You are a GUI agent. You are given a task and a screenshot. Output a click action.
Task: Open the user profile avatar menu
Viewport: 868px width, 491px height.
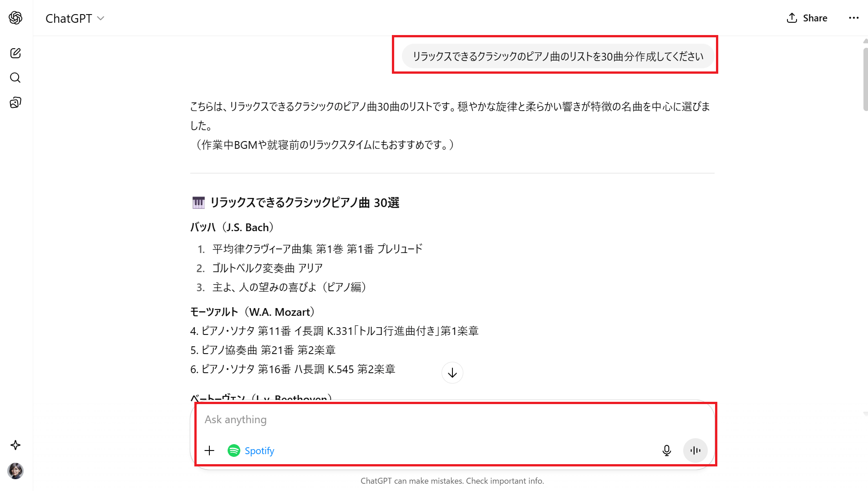pos(15,471)
